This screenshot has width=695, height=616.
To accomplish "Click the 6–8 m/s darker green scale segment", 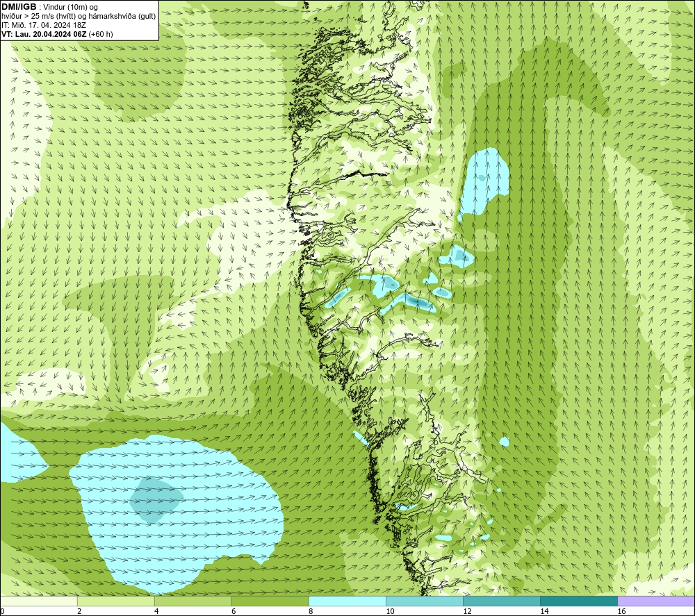I will 270,601.
